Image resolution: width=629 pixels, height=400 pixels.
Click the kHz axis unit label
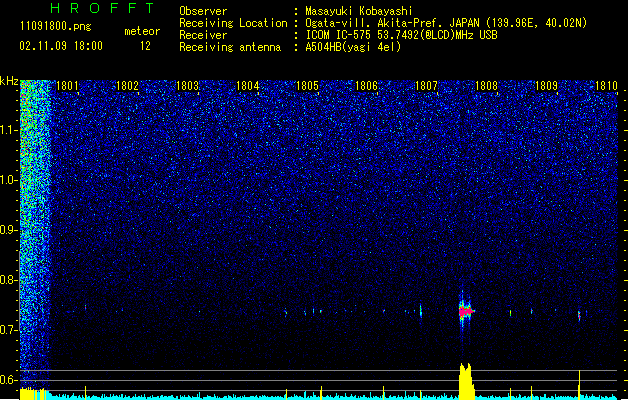pos(9,81)
